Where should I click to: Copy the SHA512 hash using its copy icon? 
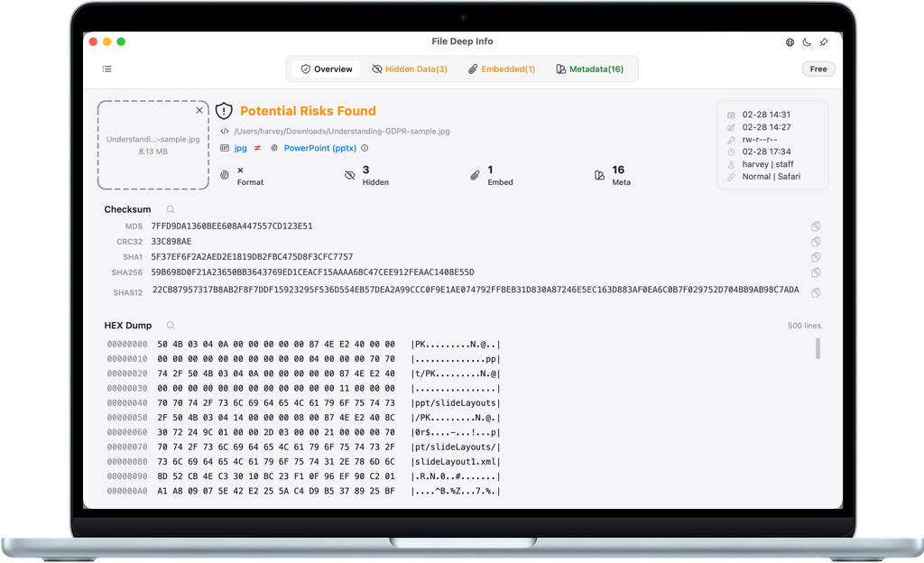pos(816,292)
